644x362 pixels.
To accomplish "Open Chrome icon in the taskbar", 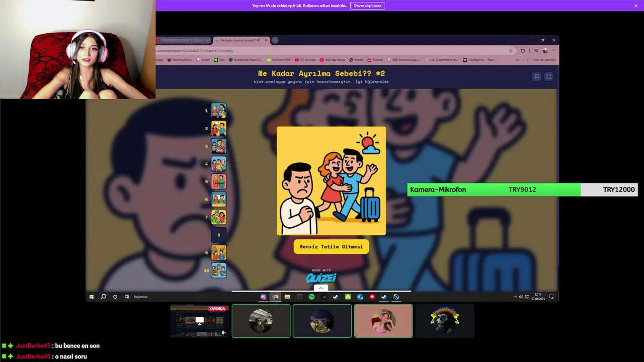I will (x=275, y=297).
